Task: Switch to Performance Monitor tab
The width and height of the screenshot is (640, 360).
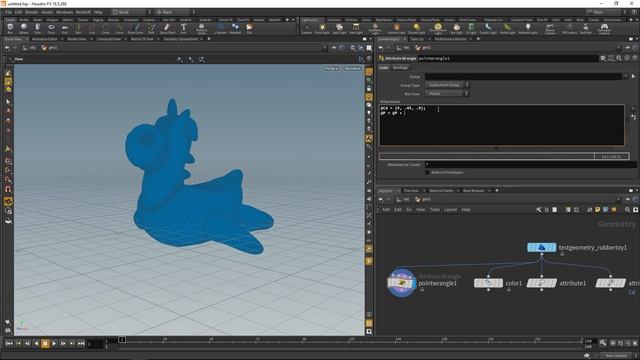Action: click(x=450, y=39)
